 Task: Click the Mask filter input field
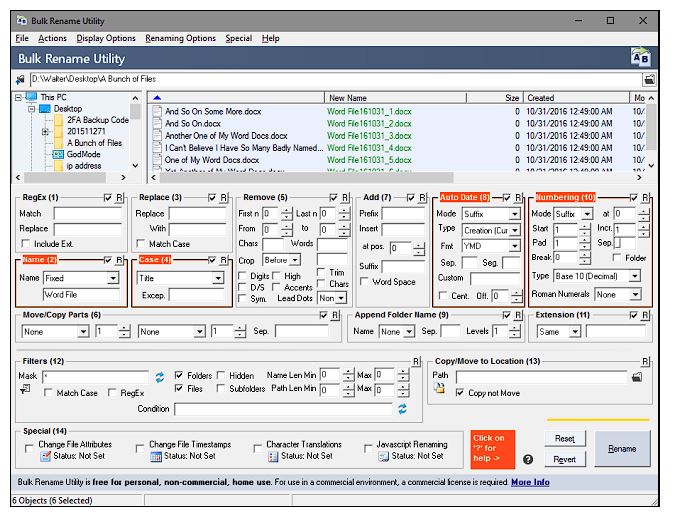(x=96, y=377)
